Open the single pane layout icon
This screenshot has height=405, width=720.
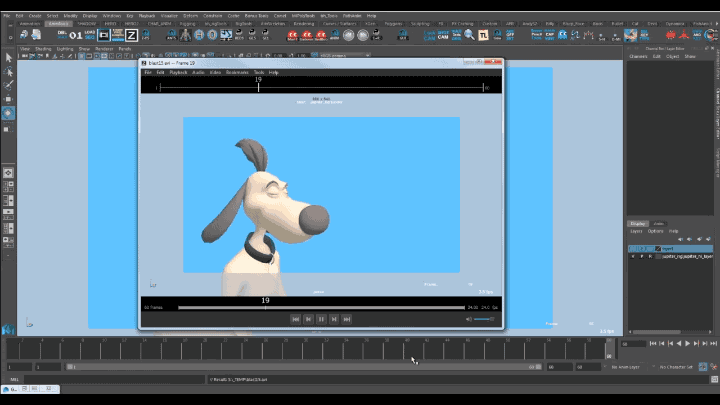(x=8, y=173)
